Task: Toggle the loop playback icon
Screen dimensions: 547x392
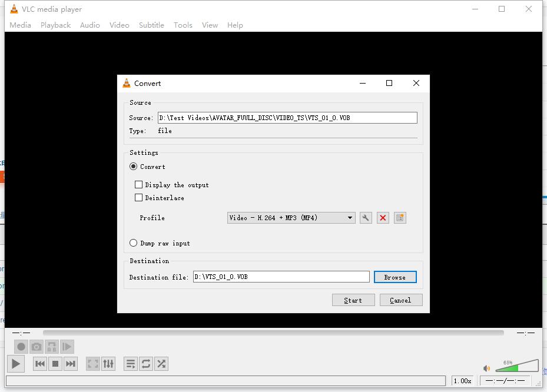Action: 146,364
